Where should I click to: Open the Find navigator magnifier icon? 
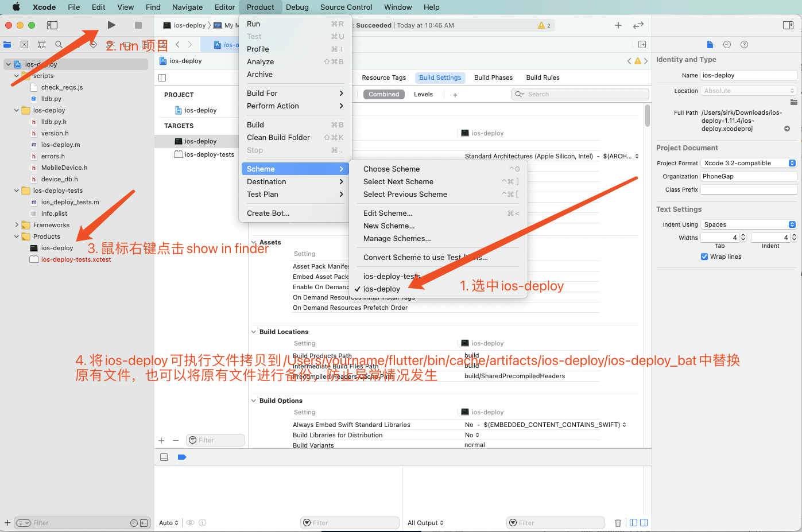pyautogui.click(x=59, y=44)
